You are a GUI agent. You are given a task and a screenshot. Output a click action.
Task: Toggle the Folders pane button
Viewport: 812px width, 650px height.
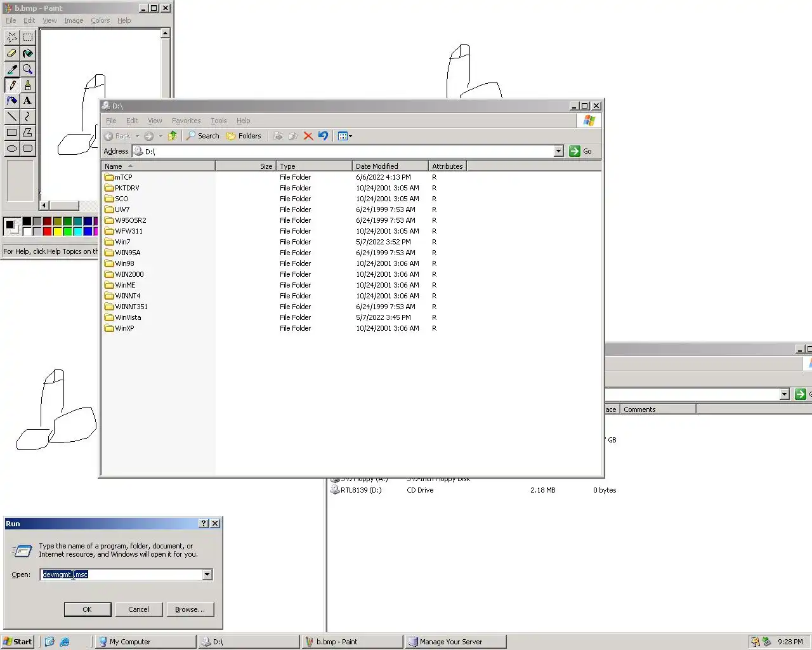point(244,136)
